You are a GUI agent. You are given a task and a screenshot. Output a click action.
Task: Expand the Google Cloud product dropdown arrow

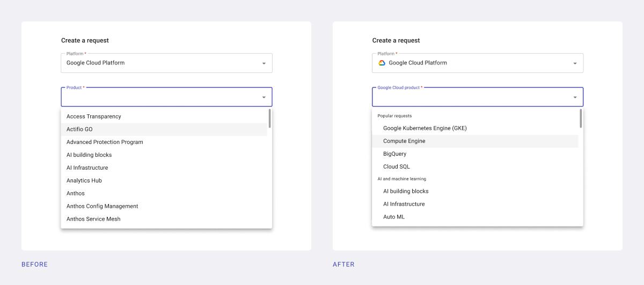(575, 97)
